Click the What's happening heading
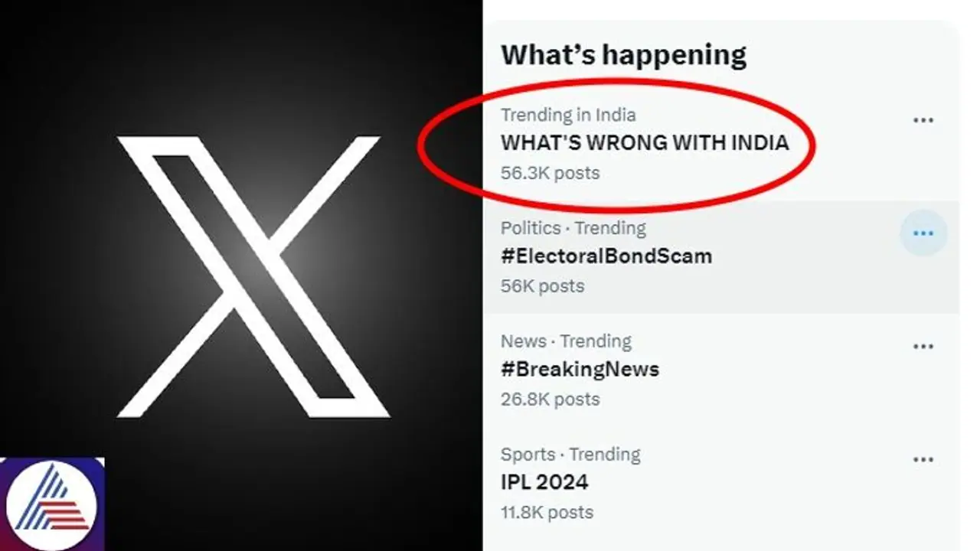The width and height of the screenshot is (980, 551). click(623, 54)
